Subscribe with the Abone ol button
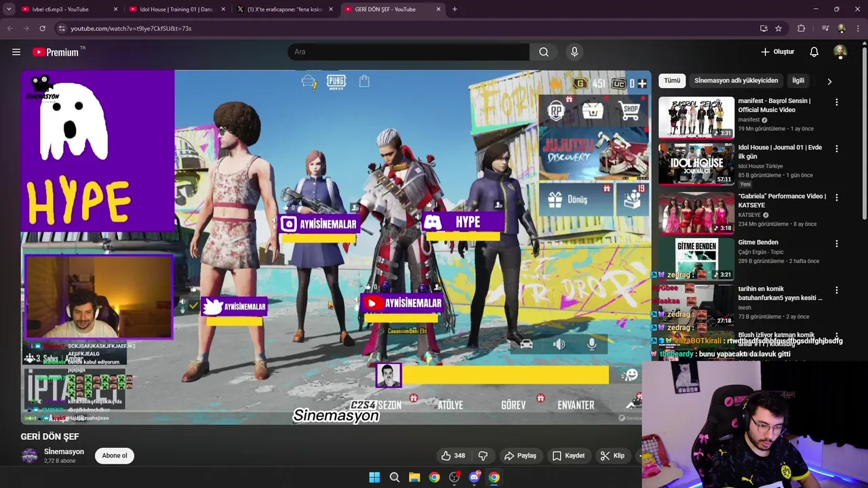 115,455
